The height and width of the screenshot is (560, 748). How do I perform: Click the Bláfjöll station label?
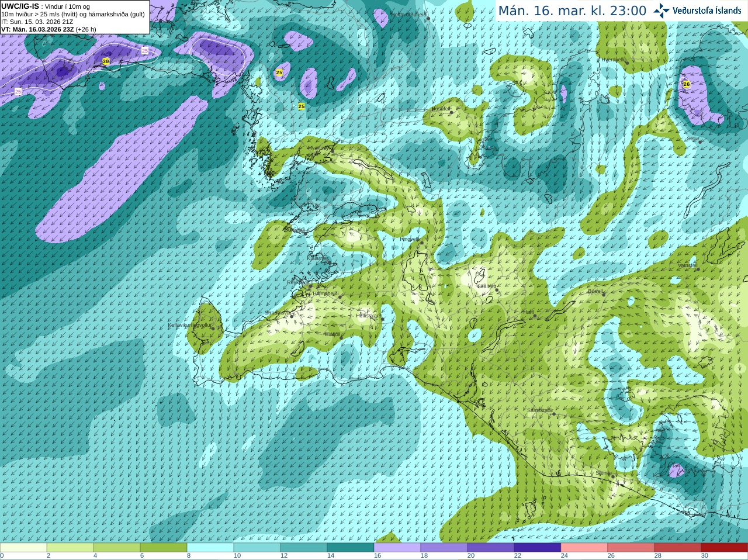click(333, 334)
